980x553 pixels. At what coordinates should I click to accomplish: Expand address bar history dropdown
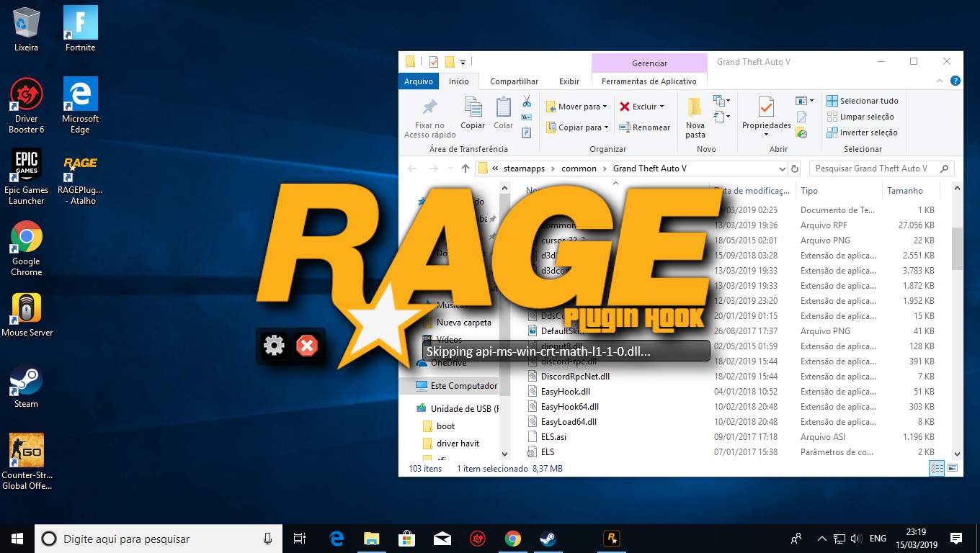click(x=783, y=168)
